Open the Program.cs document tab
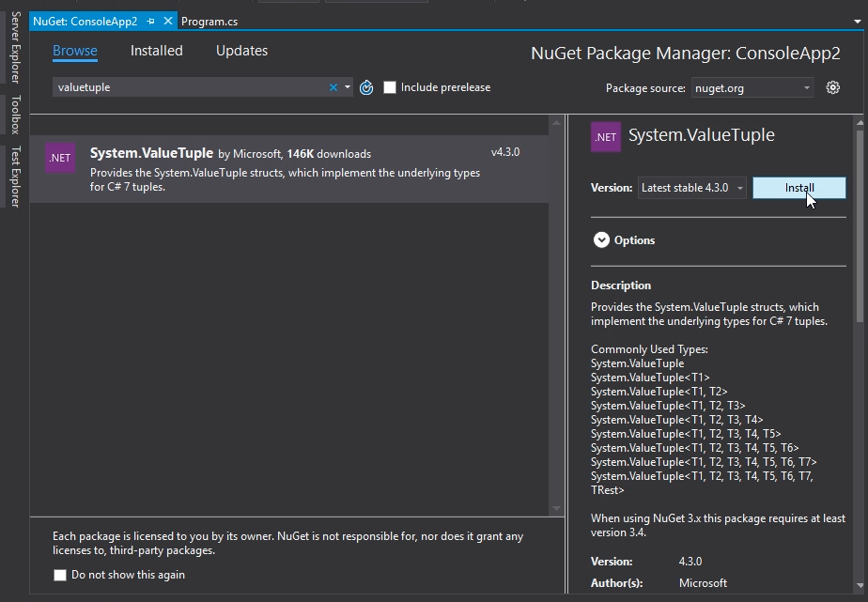 click(x=209, y=22)
